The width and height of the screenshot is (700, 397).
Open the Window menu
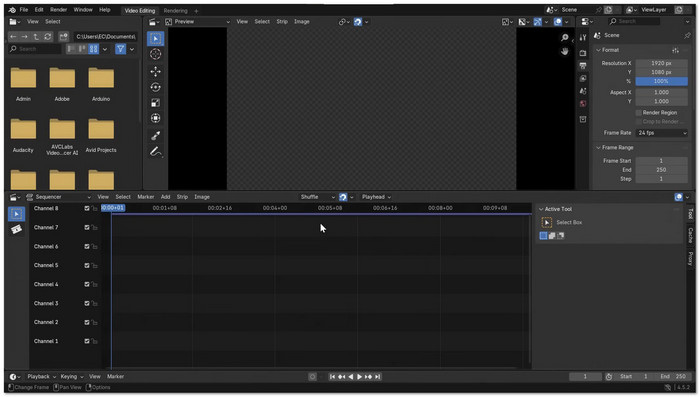pyautogui.click(x=83, y=10)
